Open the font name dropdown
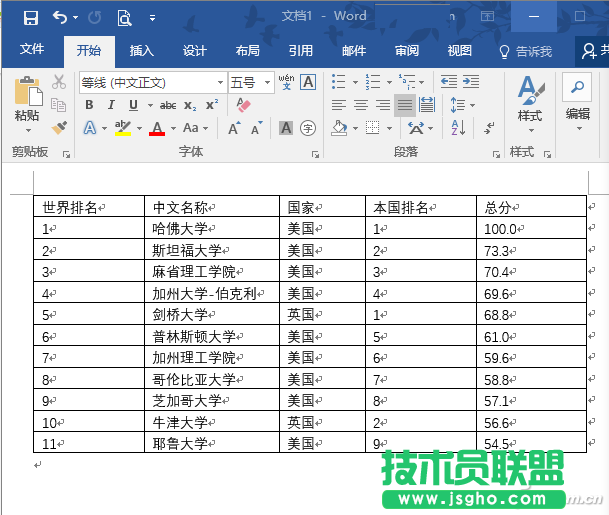The width and height of the screenshot is (609, 515). point(221,82)
